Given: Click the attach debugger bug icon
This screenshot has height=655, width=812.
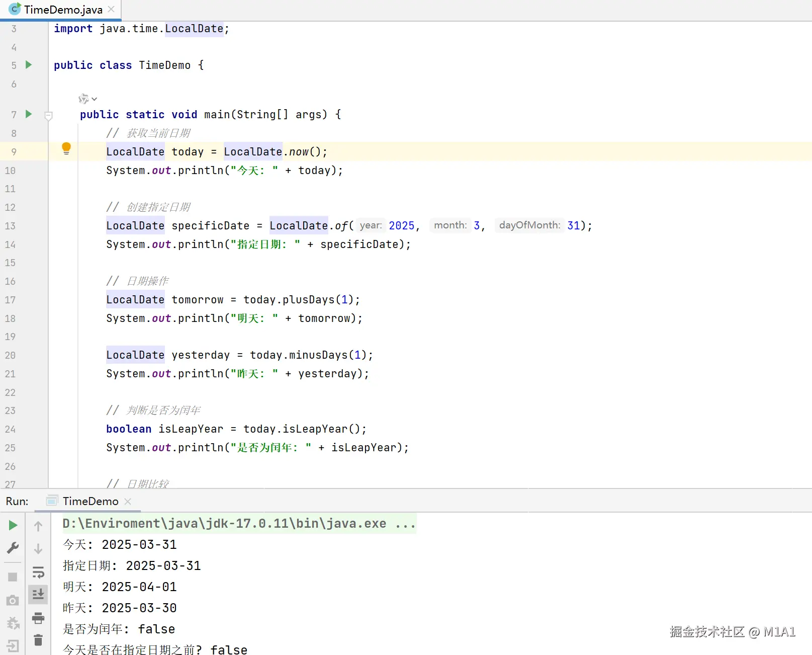Looking at the screenshot, I should click(13, 623).
